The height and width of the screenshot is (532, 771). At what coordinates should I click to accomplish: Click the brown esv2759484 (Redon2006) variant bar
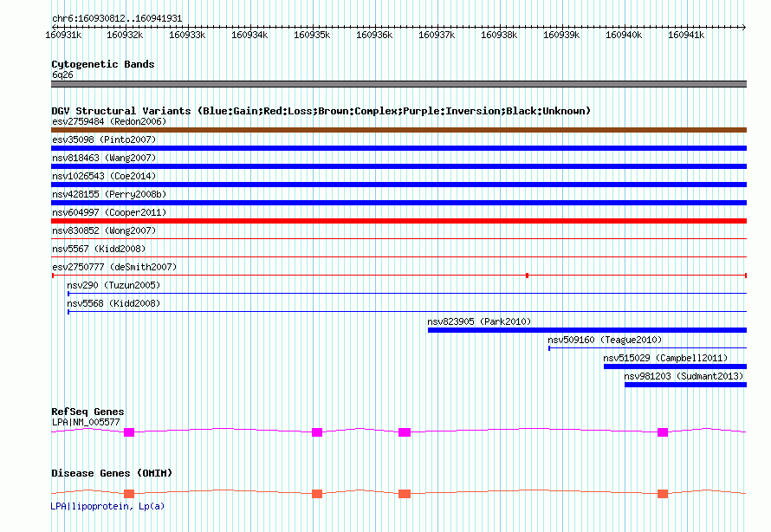pos(398,130)
